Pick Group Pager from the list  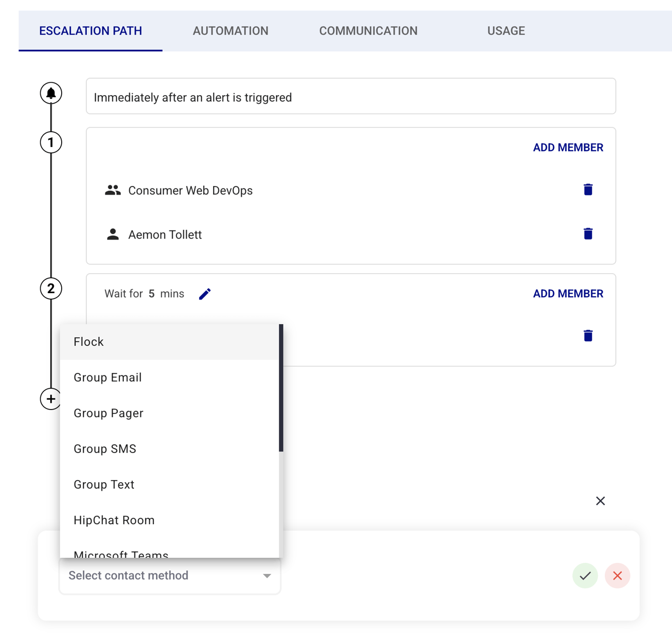click(108, 413)
